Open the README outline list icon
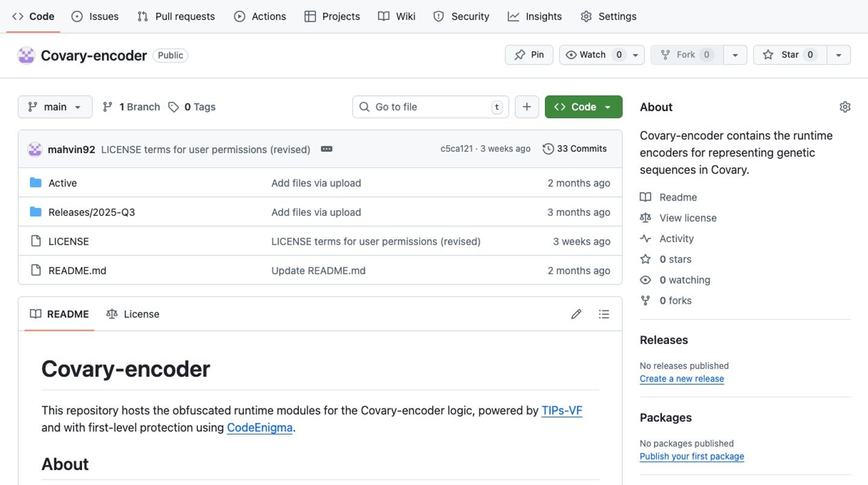 click(x=604, y=314)
